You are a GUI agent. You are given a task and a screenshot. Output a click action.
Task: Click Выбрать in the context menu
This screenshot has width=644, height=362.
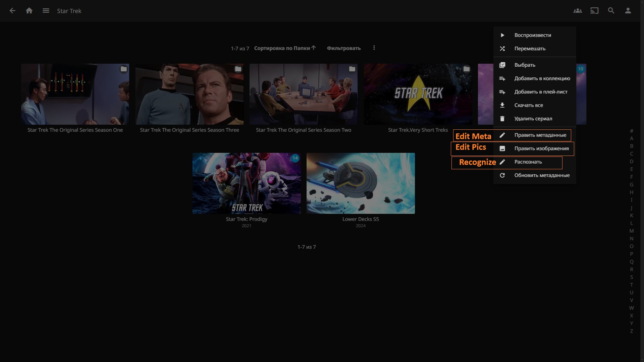pos(525,65)
